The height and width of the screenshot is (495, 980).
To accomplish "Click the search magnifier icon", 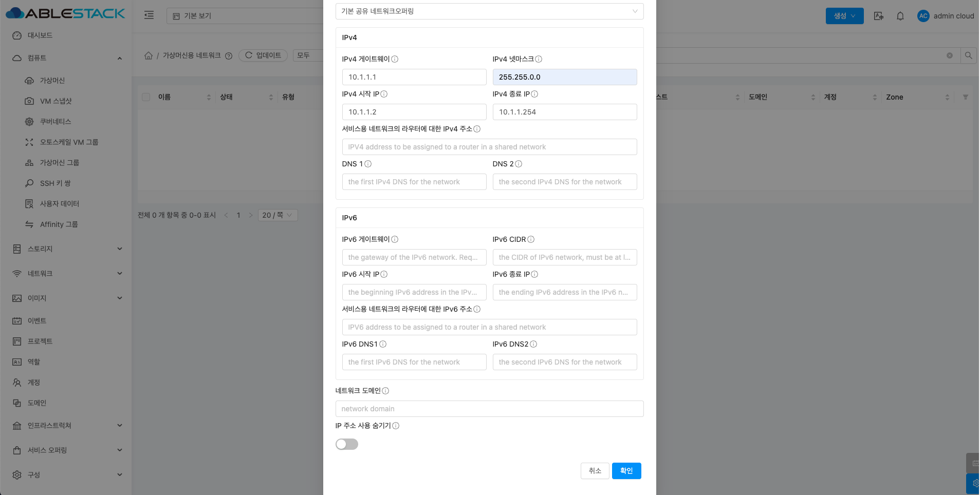I will coord(968,55).
